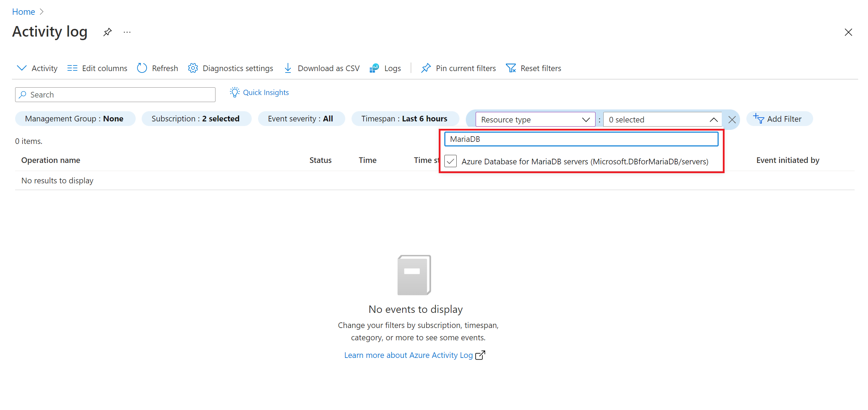Viewport: 868px width, 410px height.
Task: Open Edit columns
Action: click(x=97, y=68)
